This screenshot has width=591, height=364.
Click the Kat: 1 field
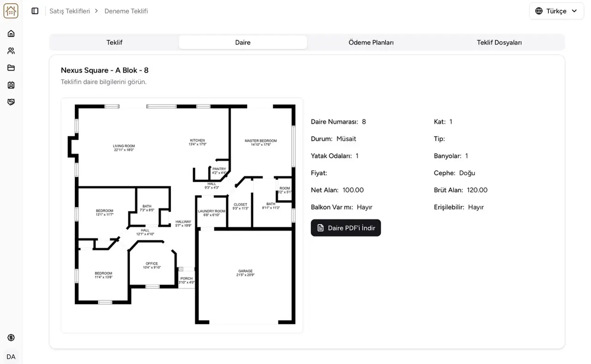click(443, 122)
